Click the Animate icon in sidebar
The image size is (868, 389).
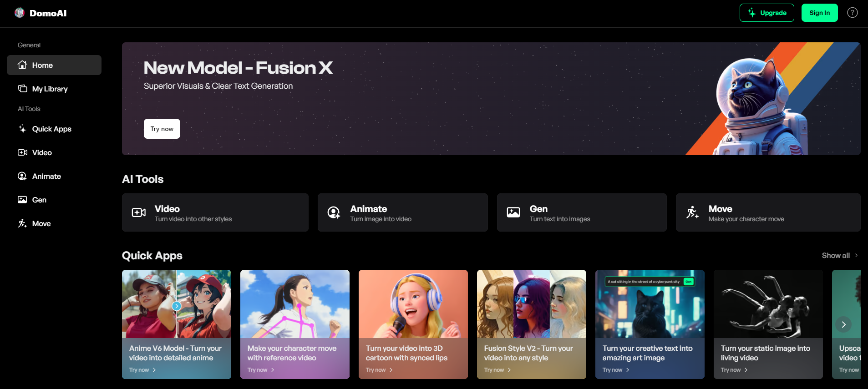22,176
